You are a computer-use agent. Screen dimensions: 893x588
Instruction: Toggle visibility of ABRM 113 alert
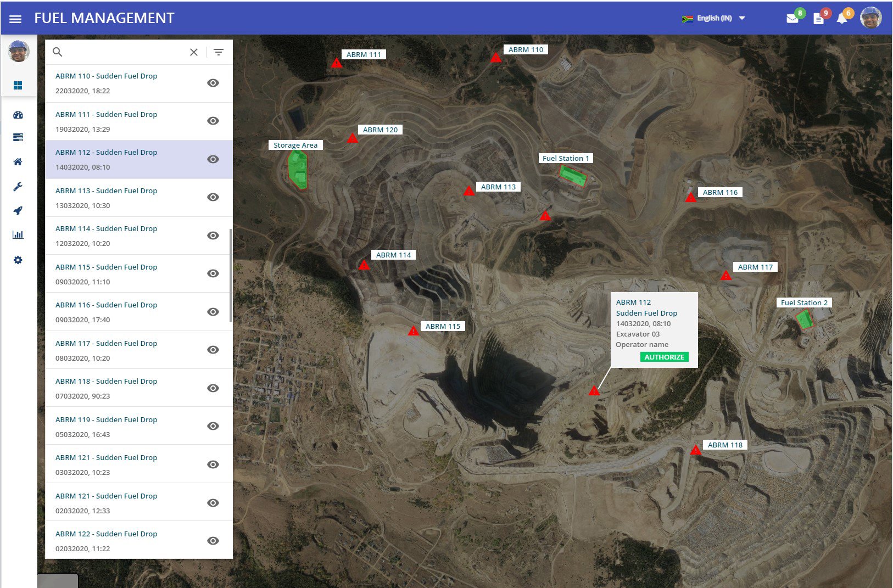coord(213,197)
